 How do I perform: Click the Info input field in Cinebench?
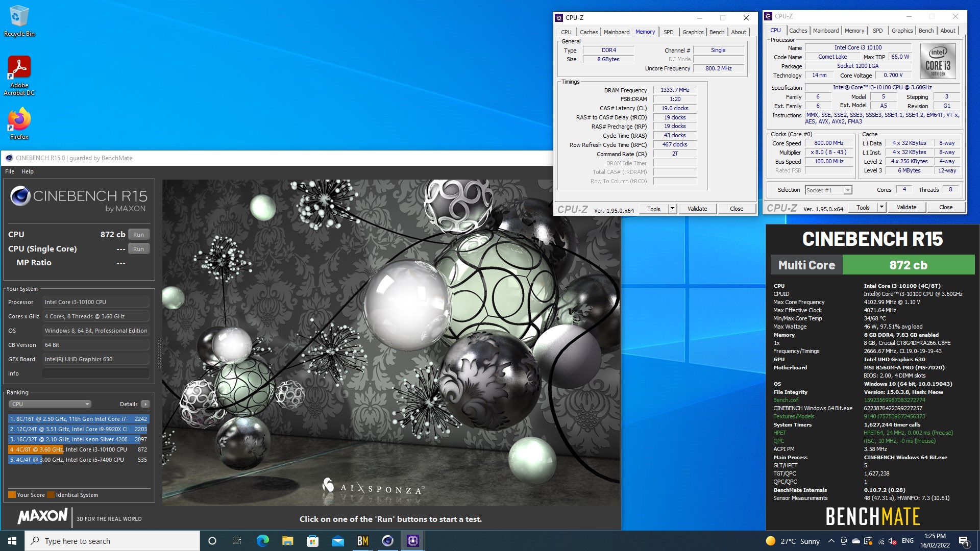(96, 373)
